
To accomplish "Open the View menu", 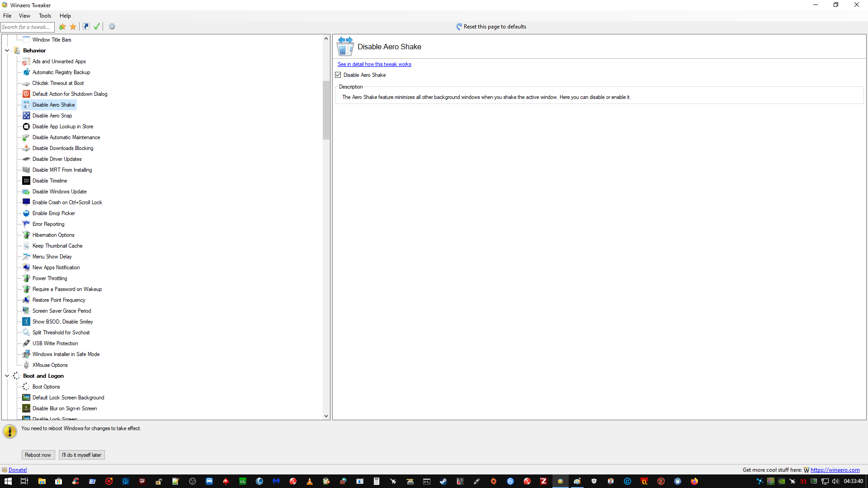I will point(24,16).
